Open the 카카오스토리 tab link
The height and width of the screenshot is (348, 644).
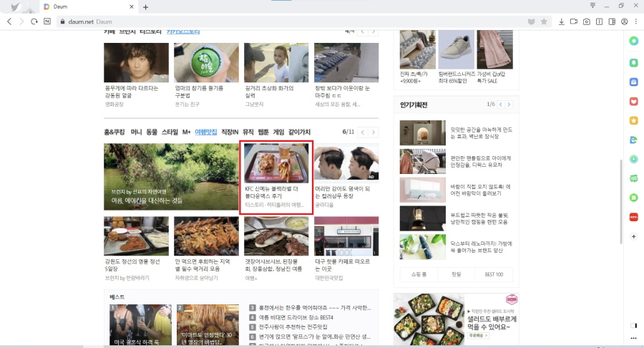(x=183, y=32)
